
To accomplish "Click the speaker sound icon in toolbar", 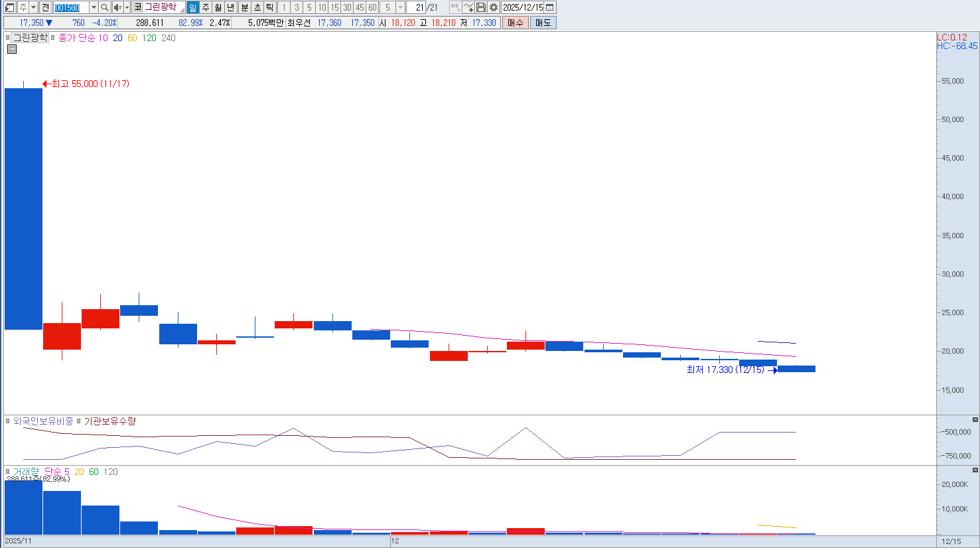I will (x=117, y=7).
